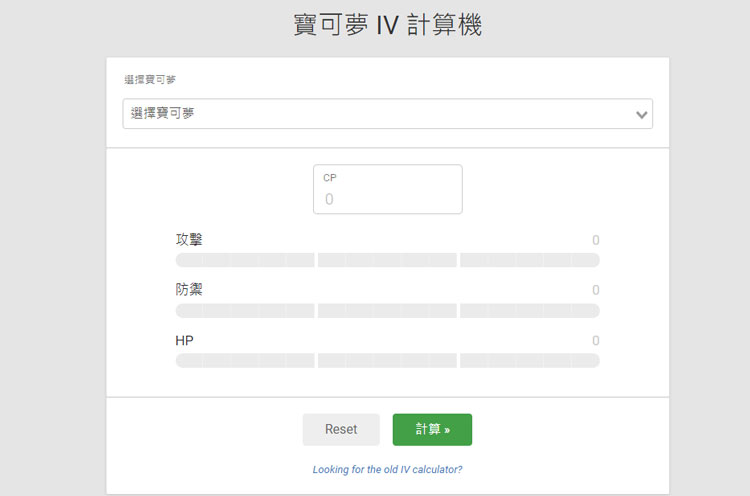Click the 寶可夢 IV 計算機 page heading

(387, 26)
